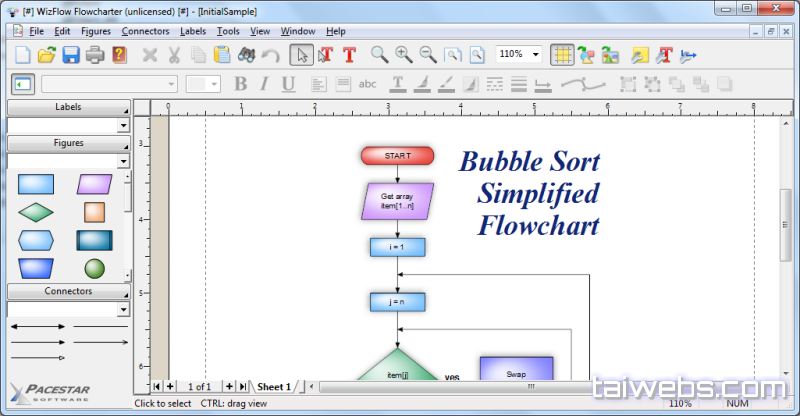
Task: Toggle the side panel visibility button
Action: [22, 84]
